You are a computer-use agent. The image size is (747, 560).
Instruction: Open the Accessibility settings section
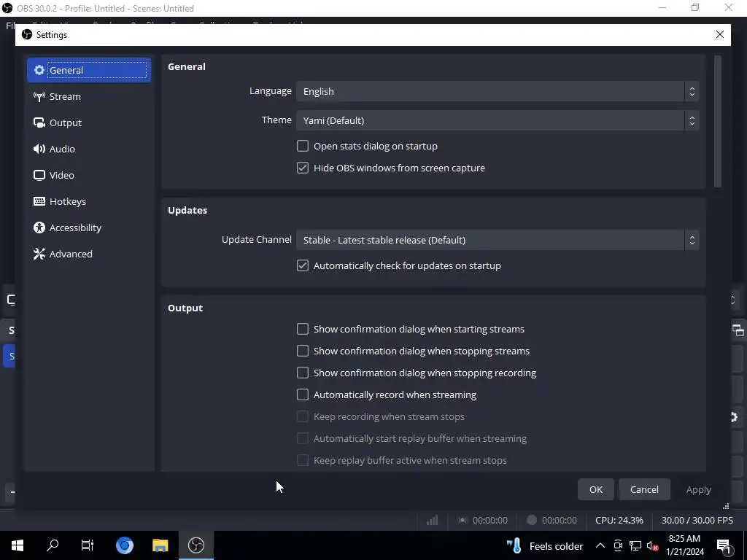88,227
